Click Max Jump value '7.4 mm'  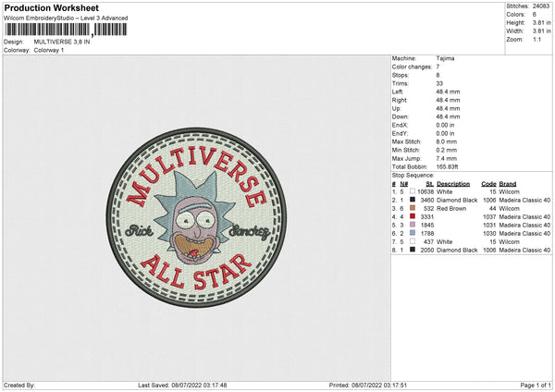tap(447, 158)
